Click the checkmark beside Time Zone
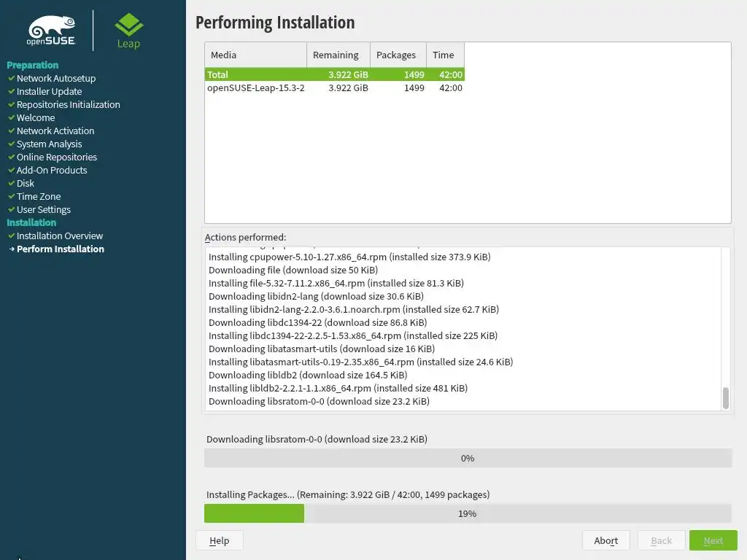 pyautogui.click(x=12, y=196)
